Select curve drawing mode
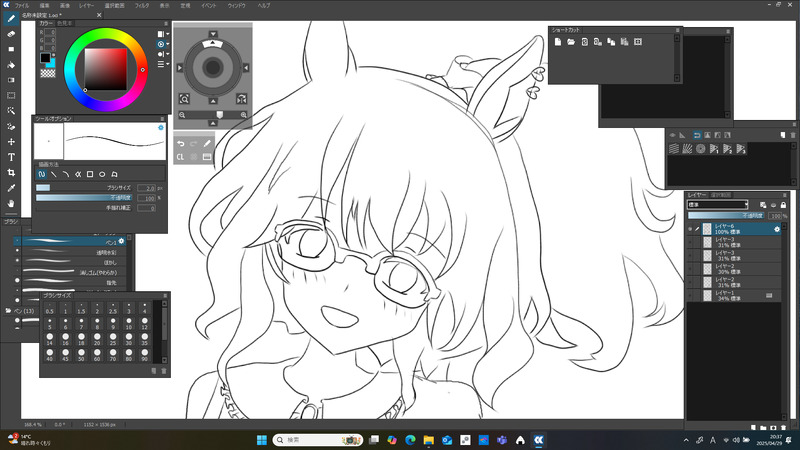Viewport: 800px width, 450px height. (x=66, y=174)
